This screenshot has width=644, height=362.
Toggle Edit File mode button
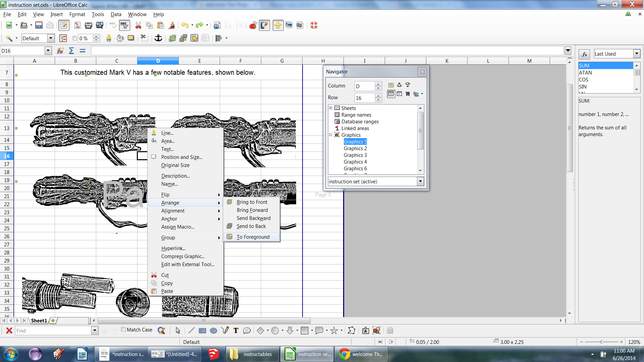[x=64, y=25]
